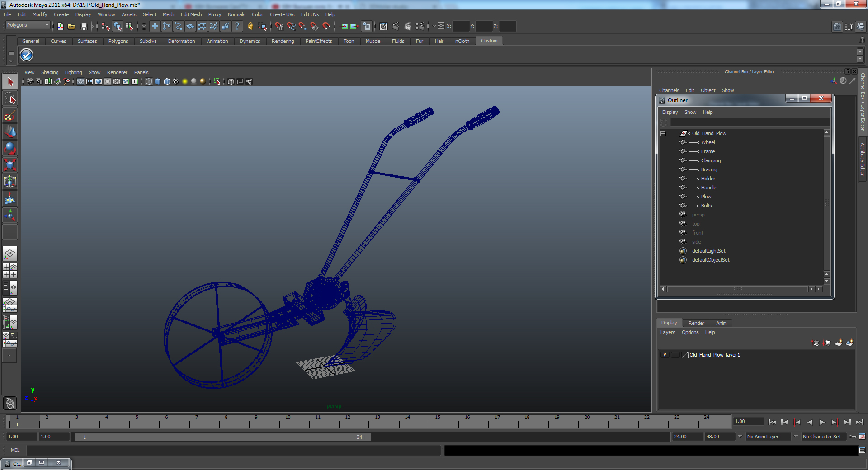Open animation preferences icon
Image resolution: width=868 pixels, height=470 pixels.
[x=863, y=437]
